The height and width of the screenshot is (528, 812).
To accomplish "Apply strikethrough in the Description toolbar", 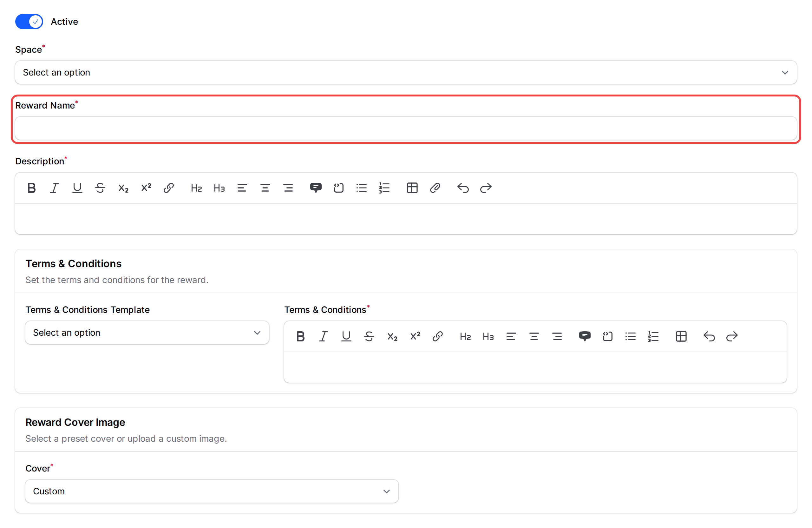I will pyautogui.click(x=100, y=188).
